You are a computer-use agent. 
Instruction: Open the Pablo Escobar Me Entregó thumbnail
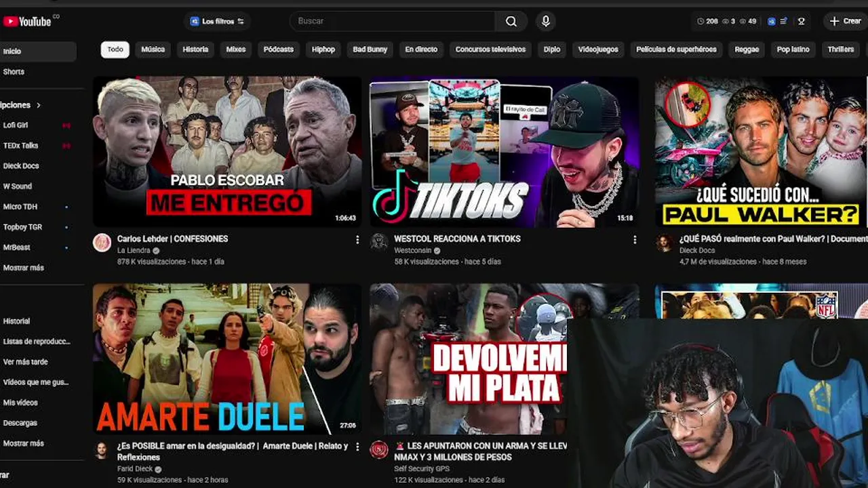click(x=227, y=151)
